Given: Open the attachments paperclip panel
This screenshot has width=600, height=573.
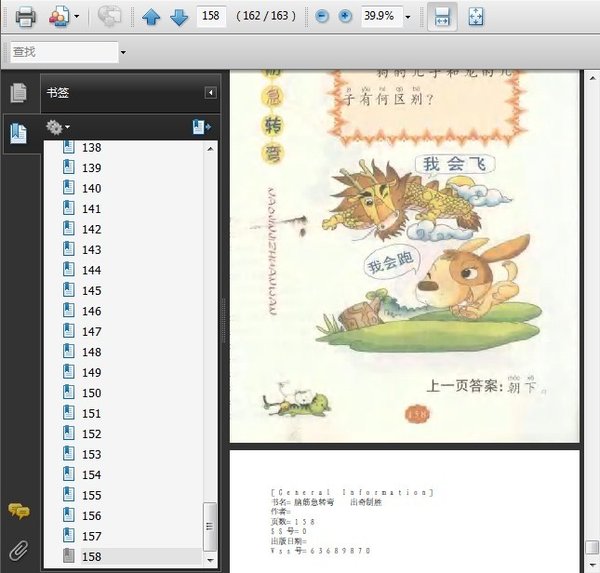Looking at the screenshot, I should [x=18, y=548].
